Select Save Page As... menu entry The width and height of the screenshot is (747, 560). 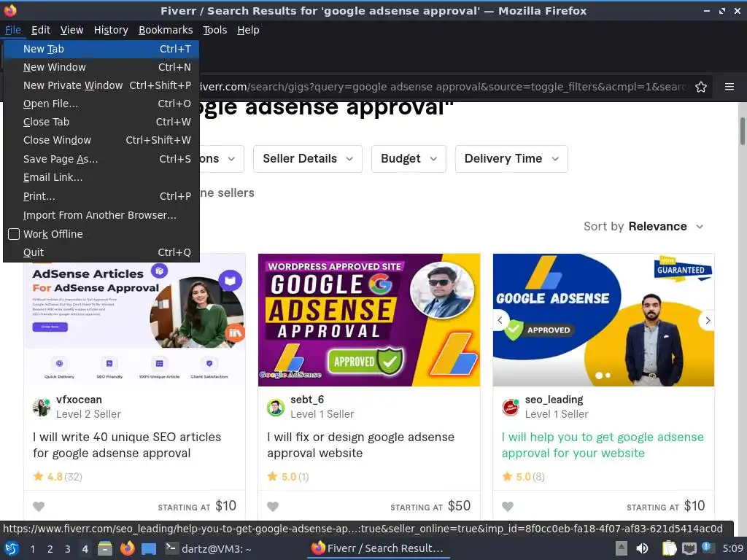tap(101, 159)
